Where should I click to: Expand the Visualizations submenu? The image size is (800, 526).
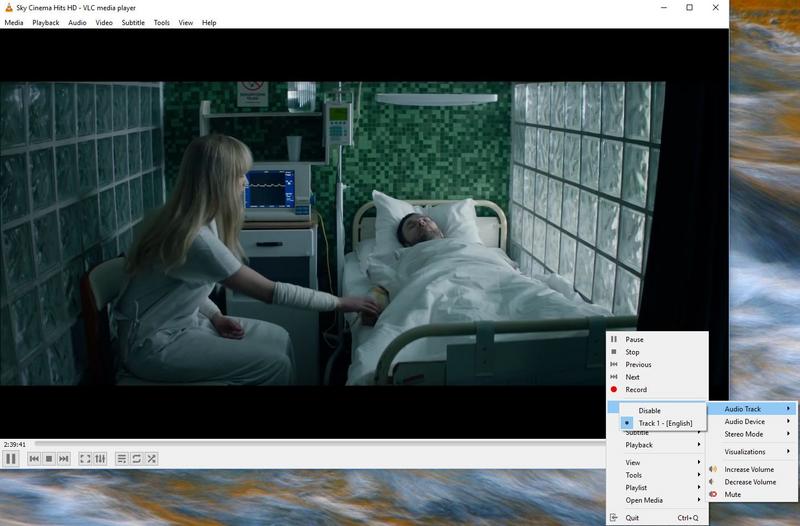(x=752, y=452)
